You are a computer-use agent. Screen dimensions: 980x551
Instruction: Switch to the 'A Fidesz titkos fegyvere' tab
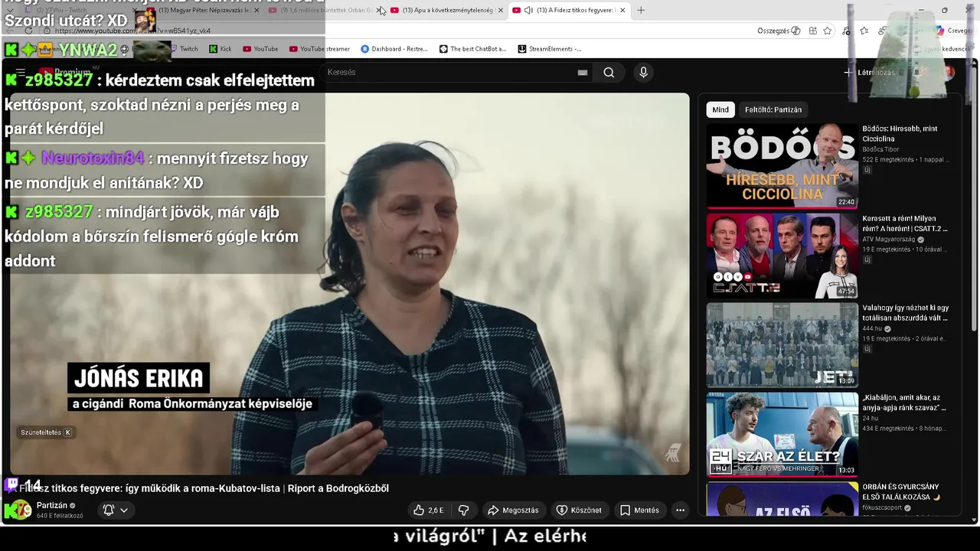point(570,10)
